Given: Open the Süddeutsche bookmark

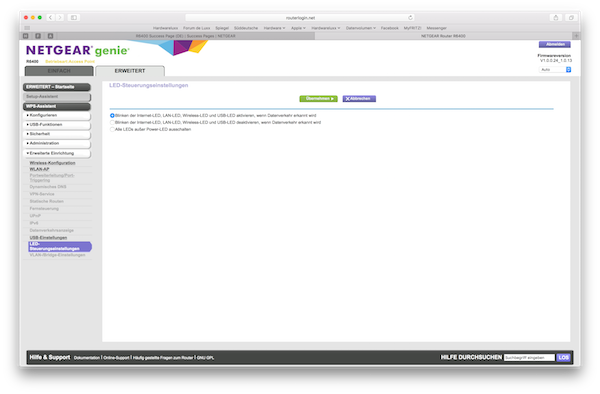Looking at the screenshot, I should [246, 28].
